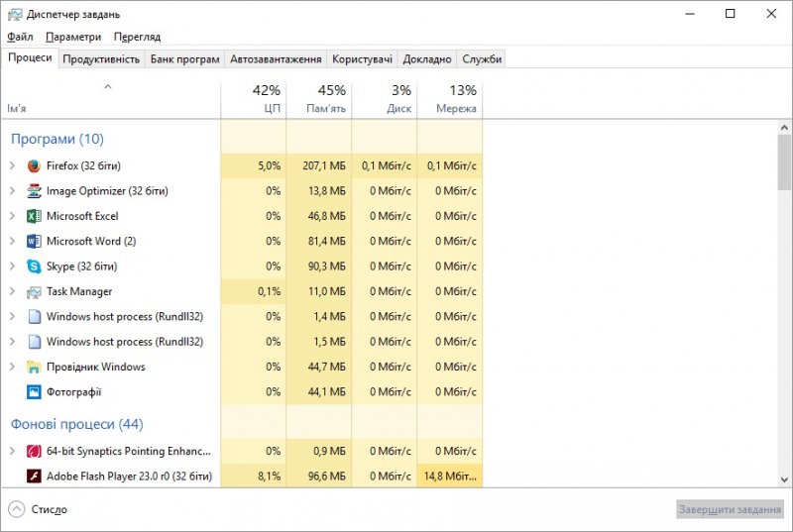Screen dimensions: 793x532
Task: Switch to the Банк програм tab
Action: [185, 59]
